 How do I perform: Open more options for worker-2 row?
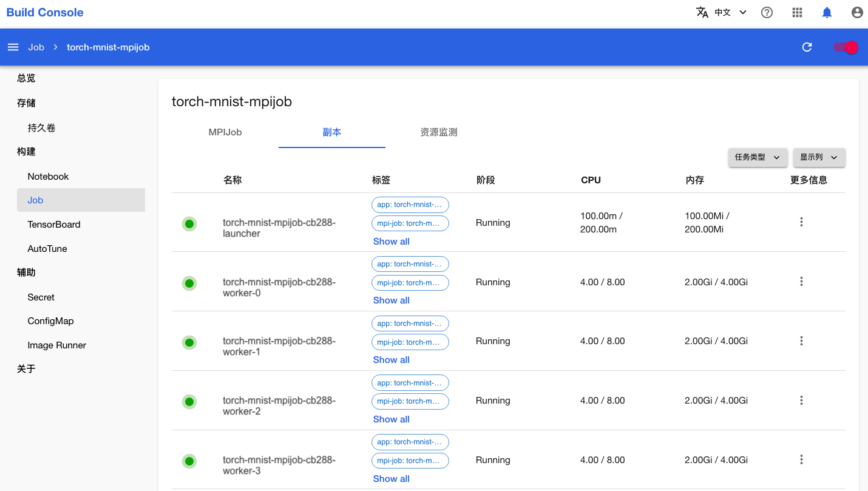[801, 401]
